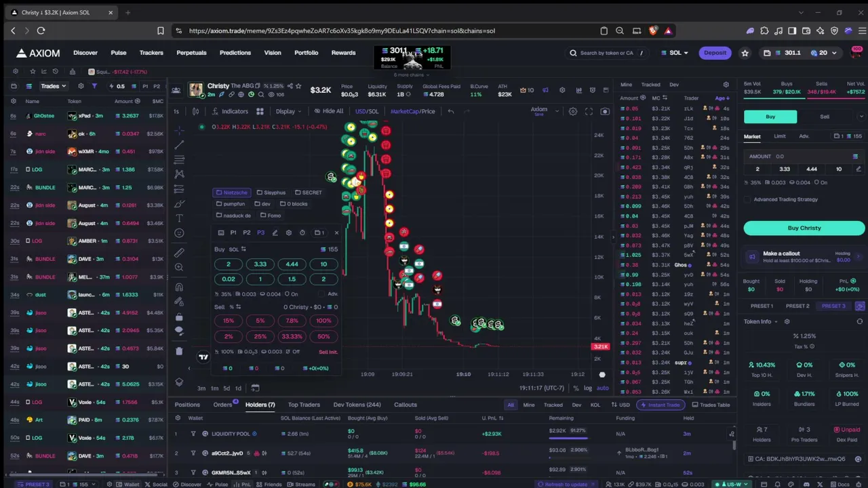Toggle the auto price scale
The width and height of the screenshot is (868, 488).
coord(602,388)
